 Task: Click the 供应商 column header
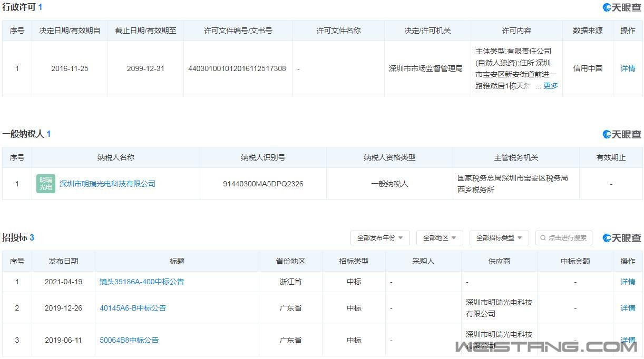click(x=499, y=261)
